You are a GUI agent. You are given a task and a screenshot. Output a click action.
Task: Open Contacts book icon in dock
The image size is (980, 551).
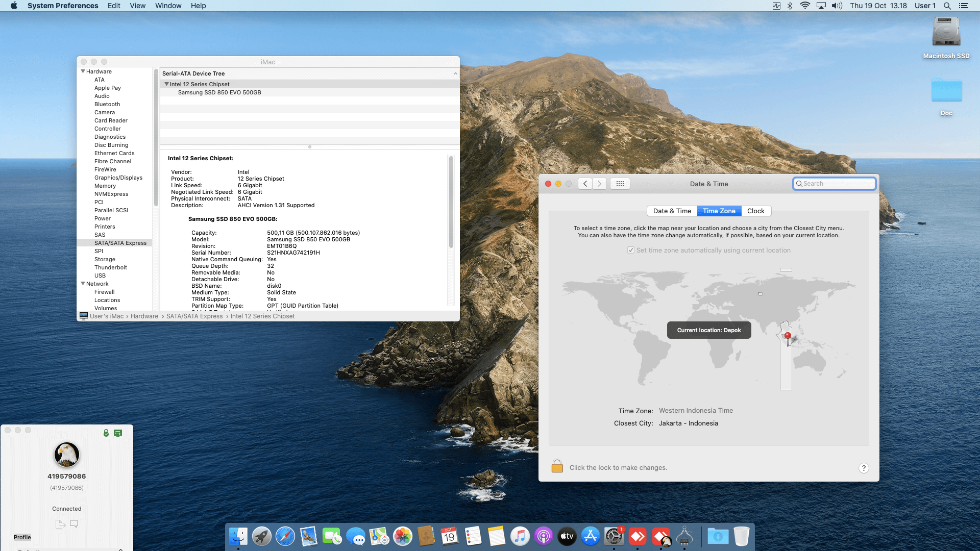tap(426, 536)
